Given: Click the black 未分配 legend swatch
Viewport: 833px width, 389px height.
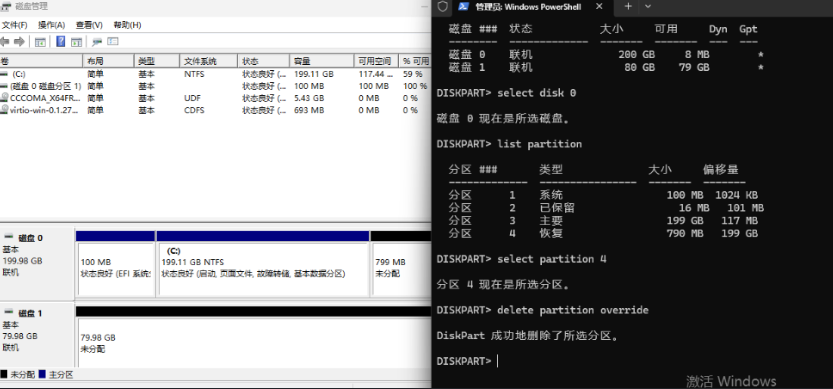Looking at the screenshot, I should [4, 374].
